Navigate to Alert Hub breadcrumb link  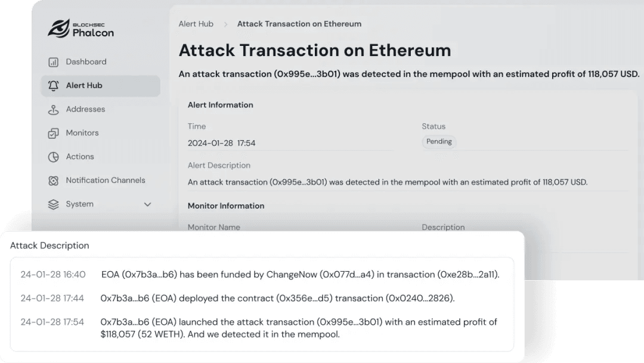196,24
